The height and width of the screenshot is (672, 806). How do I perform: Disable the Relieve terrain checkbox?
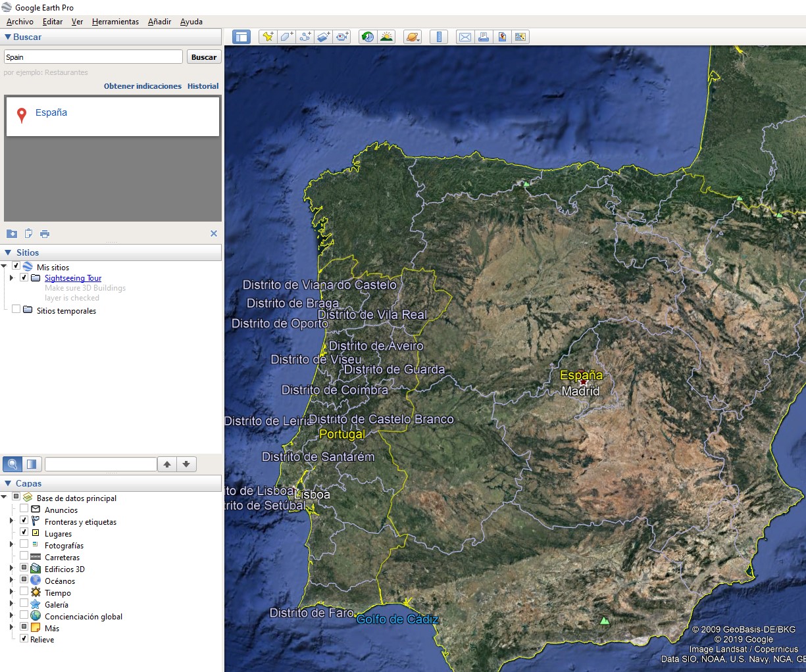click(x=24, y=638)
